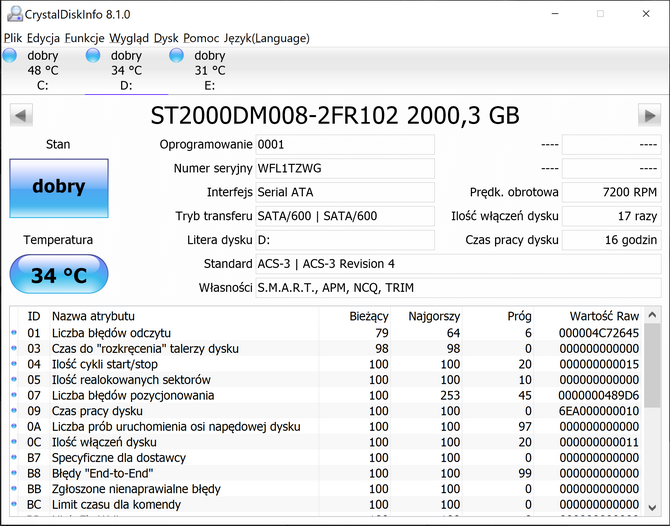Click the 'Próg' column header

click(497, 316)
